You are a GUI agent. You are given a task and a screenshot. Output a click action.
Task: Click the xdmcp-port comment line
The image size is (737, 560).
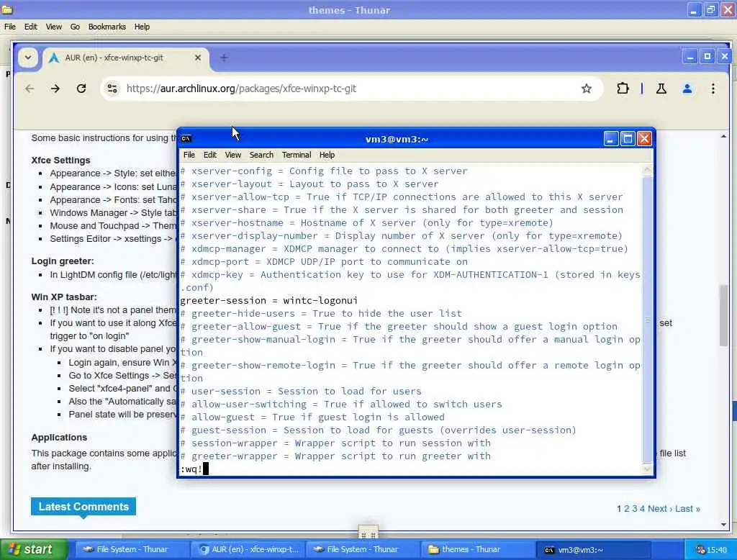[x=325, y=261]
